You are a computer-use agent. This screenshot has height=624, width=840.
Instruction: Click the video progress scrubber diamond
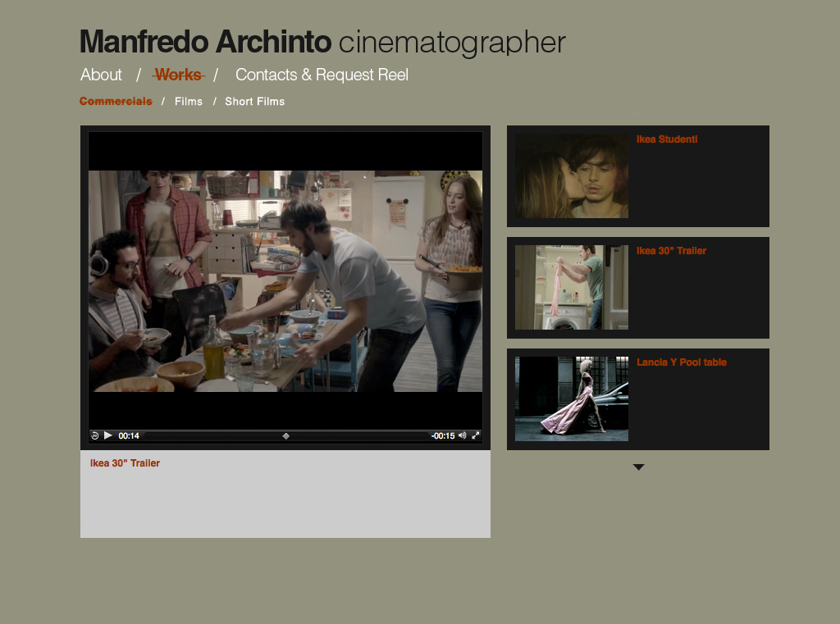point(286,436)
